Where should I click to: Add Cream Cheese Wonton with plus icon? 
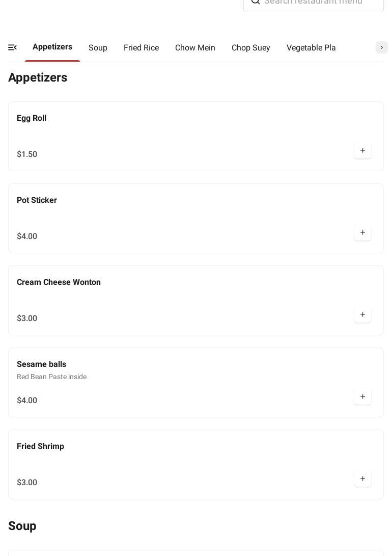coord(362,315)
